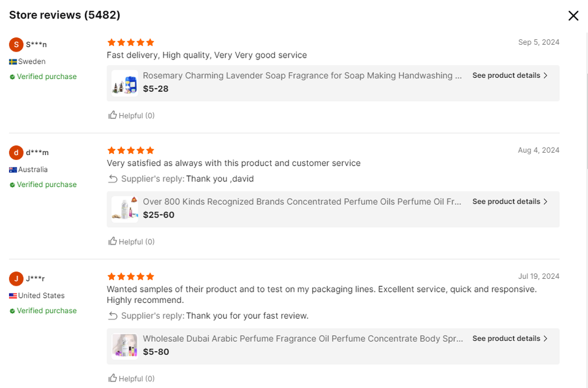
Task: See product details for $25-60 perfume oils
Action: 510,202
